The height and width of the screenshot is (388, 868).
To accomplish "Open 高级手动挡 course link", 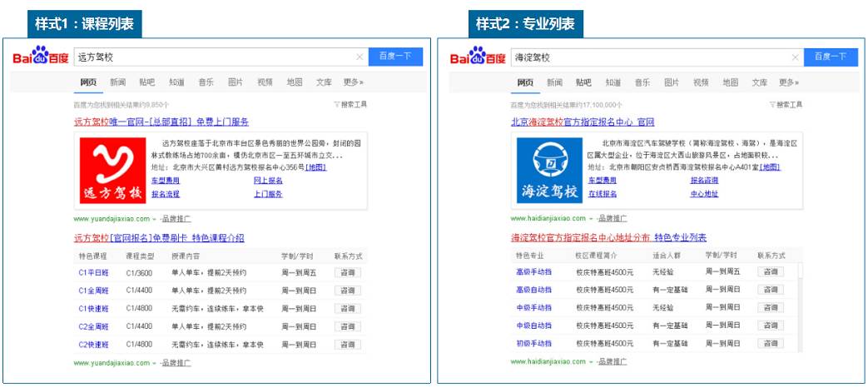I will click(x=533, y=271).
